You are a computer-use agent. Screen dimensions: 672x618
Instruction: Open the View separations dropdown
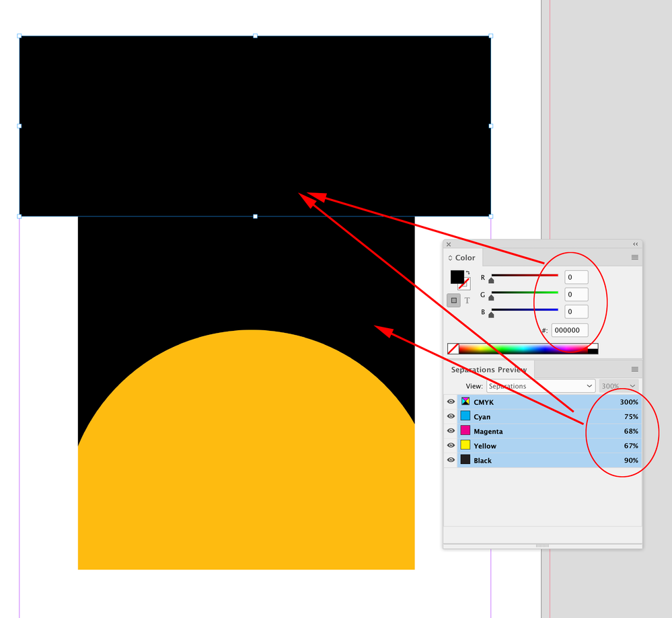[541, 386]
